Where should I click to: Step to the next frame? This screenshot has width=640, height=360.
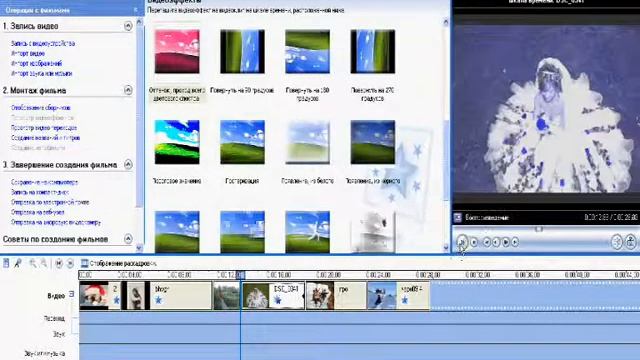point(506,242)
